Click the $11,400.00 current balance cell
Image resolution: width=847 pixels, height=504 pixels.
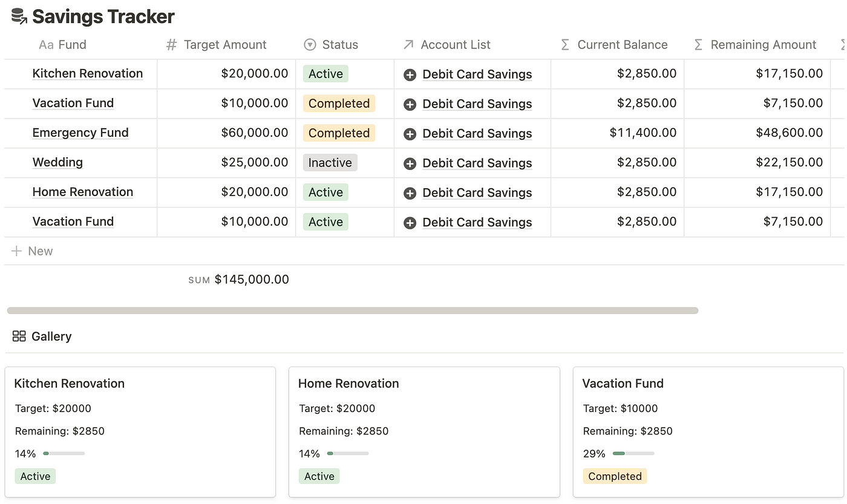(x=618, y=133)
